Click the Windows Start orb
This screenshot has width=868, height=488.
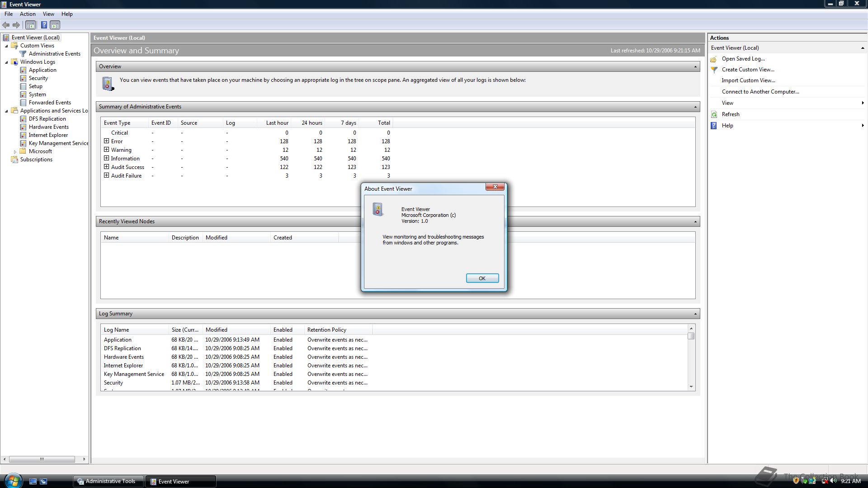click(12, 480)
